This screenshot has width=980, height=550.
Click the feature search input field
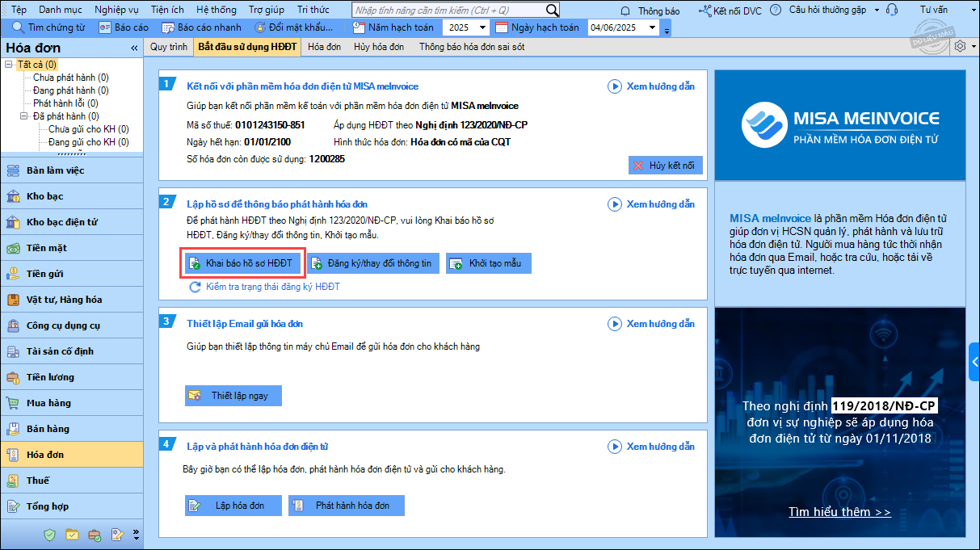click(x=448, y=10)
